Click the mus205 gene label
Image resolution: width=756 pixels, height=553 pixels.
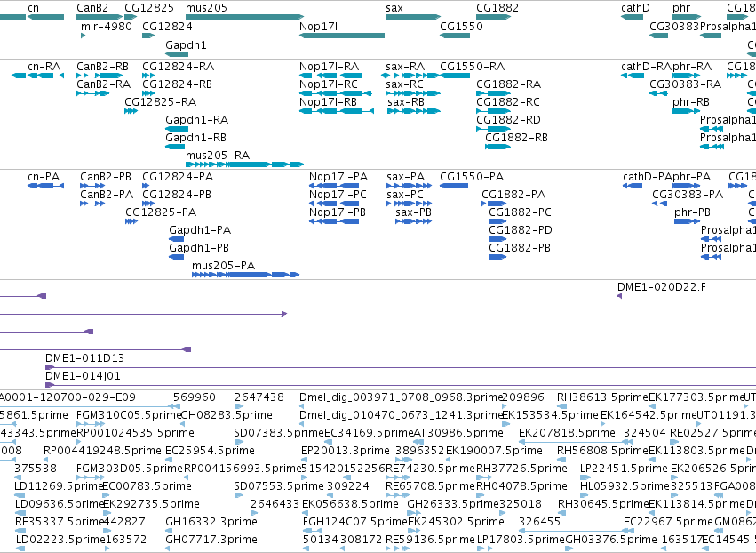coord(206,8)
